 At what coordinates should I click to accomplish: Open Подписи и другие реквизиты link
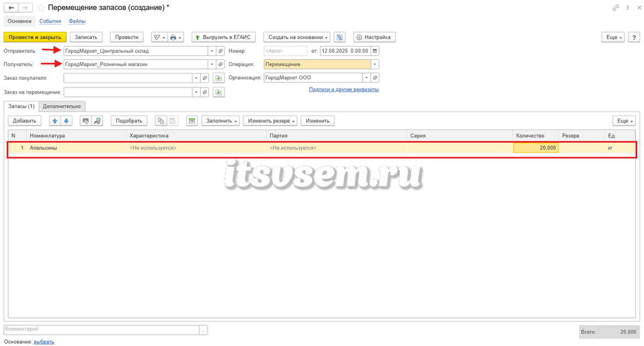tap(344, 89)
